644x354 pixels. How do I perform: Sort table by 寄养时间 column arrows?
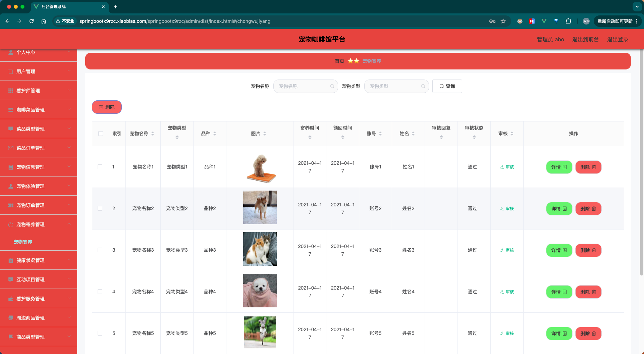310,137
